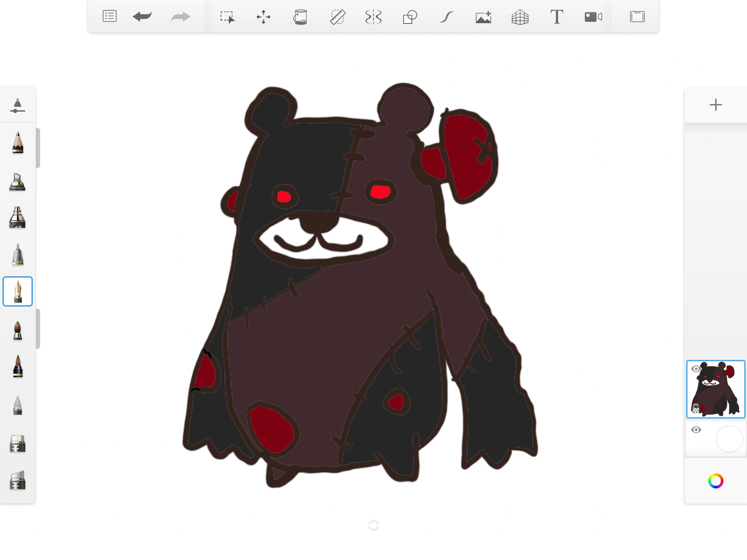The image size is (747, 560).
Task: Add a new layer with the plus button
Action: pyautogui.click(x=716, y=105)
